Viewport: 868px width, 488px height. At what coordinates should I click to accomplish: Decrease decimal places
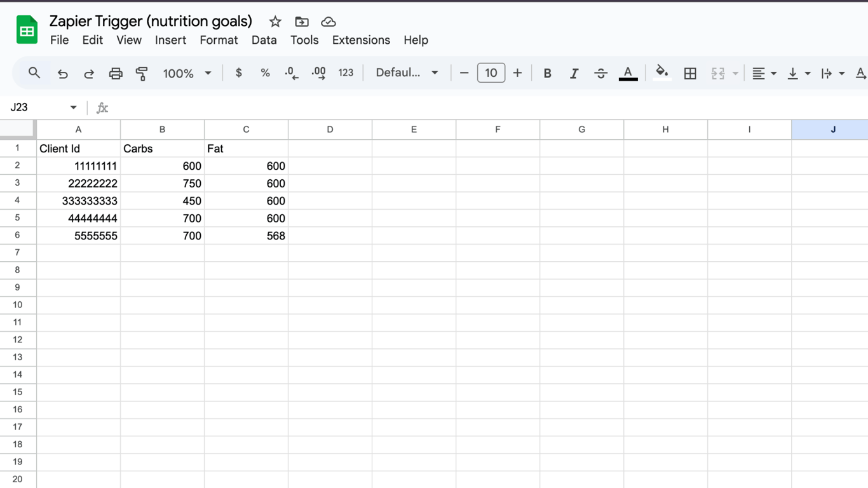coord(291,73)
